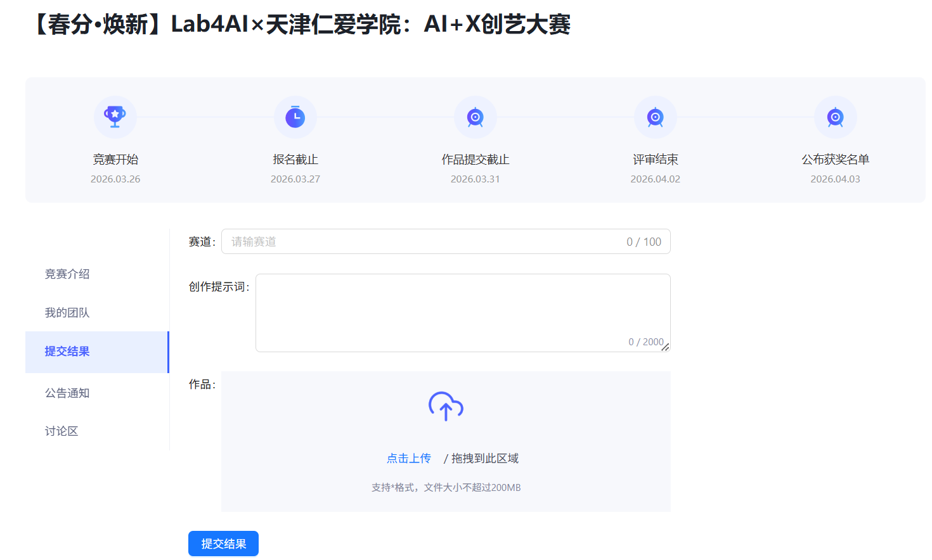Click the resize handle of the prompt textarea
This screenshot has height=560, width=932.
click(666, 347)
